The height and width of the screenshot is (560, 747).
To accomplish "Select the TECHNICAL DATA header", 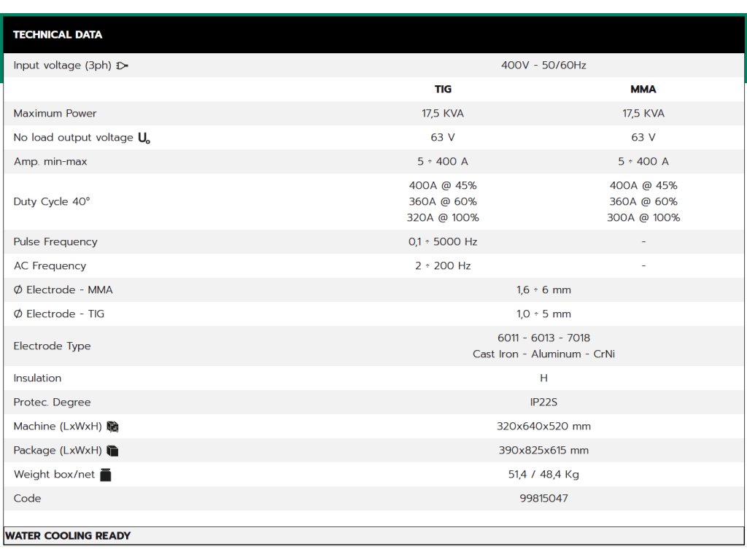I will coord(58,34).
